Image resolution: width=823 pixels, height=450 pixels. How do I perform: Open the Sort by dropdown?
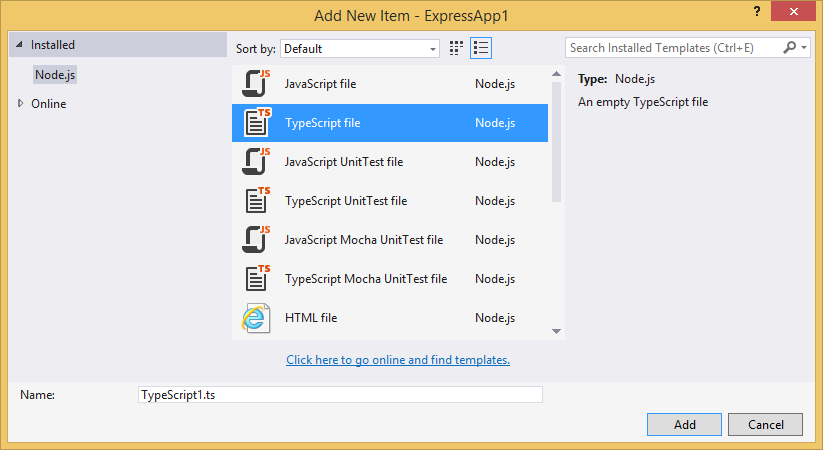click(360, 48)
